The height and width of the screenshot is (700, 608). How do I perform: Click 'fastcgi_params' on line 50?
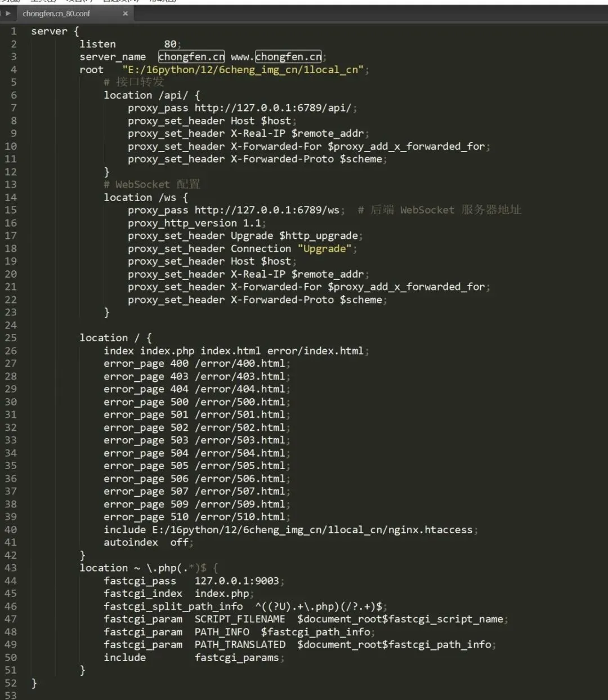(x=236, y=658)
